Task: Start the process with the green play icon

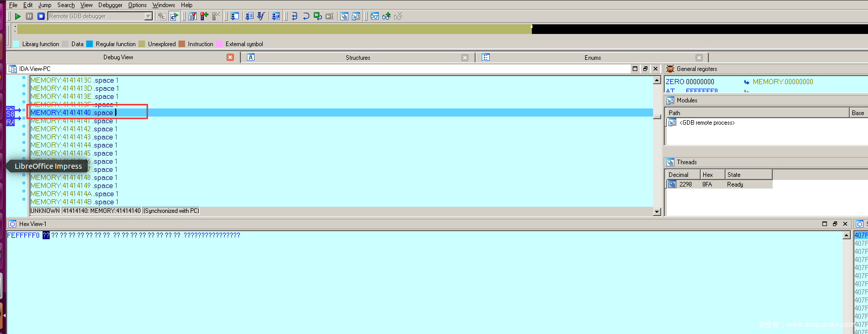Action: [x=18, y=16]
